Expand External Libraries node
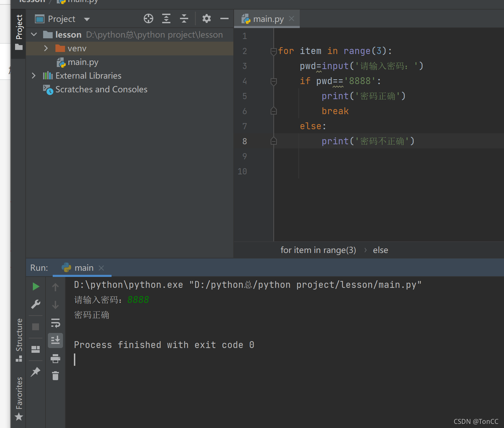This screenshot has width=504, height=428. point(34,76)
